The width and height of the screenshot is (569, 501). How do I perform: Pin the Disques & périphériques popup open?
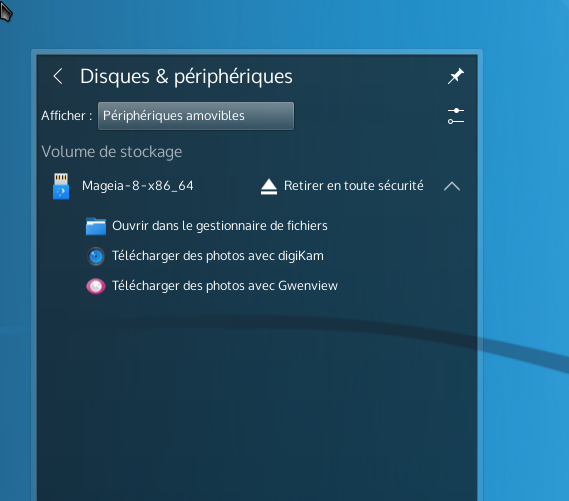(x=455, y=76)
